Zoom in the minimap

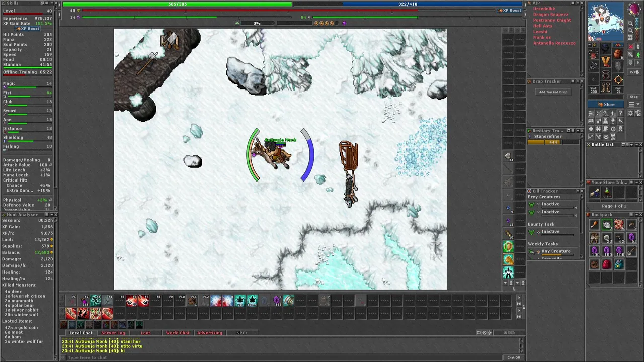tap(630, 30)
